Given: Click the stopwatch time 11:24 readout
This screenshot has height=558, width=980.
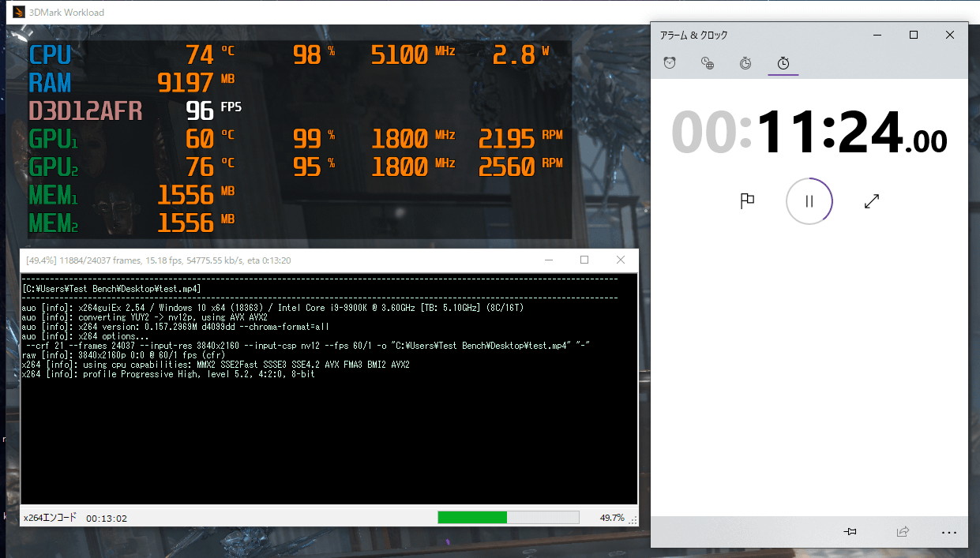Looking at the screenshot, I should coord(809,132).
